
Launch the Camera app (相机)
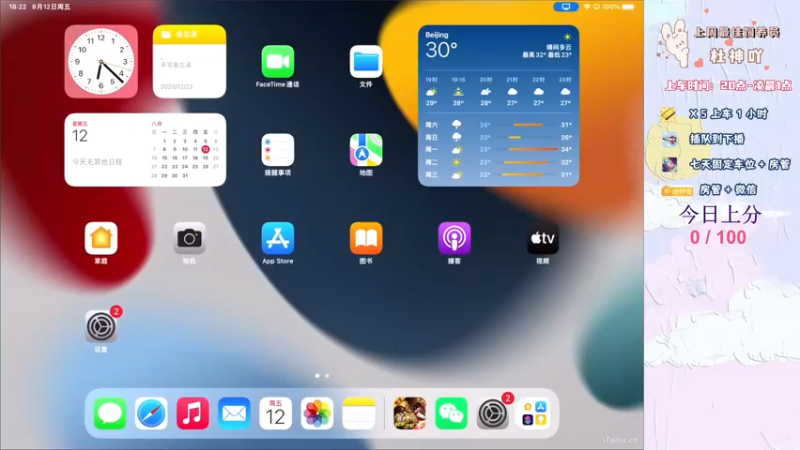(x=189, y=238)
